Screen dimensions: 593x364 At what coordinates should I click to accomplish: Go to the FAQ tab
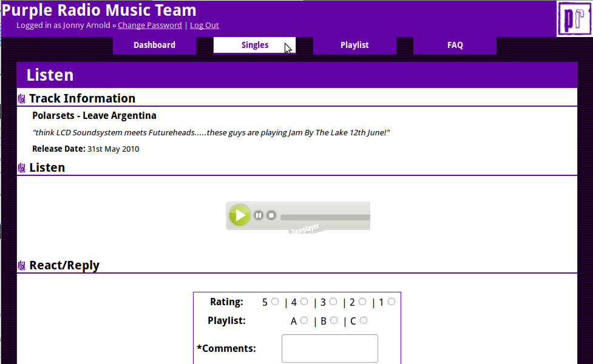(x=455, y=45)
